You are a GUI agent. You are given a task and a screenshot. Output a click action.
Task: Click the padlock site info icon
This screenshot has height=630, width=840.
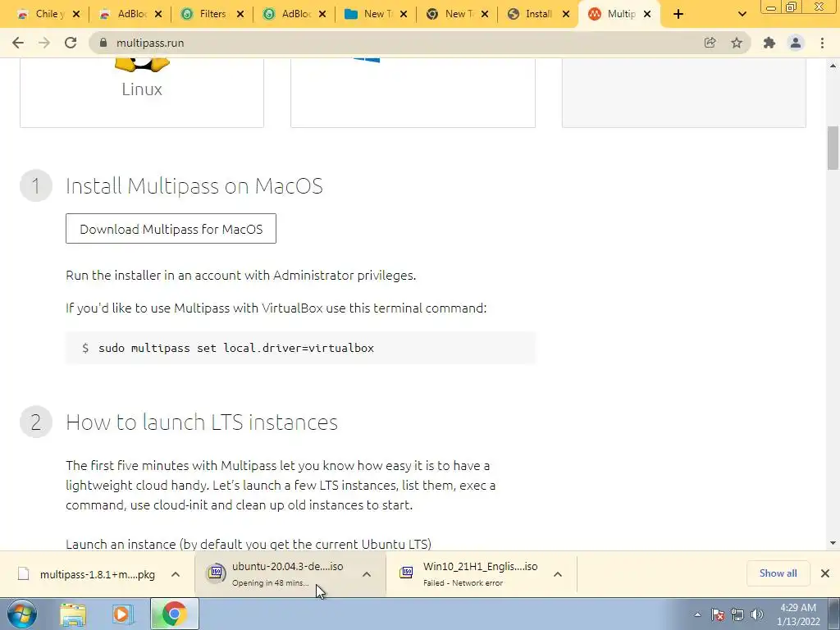[x=103, y=43]
